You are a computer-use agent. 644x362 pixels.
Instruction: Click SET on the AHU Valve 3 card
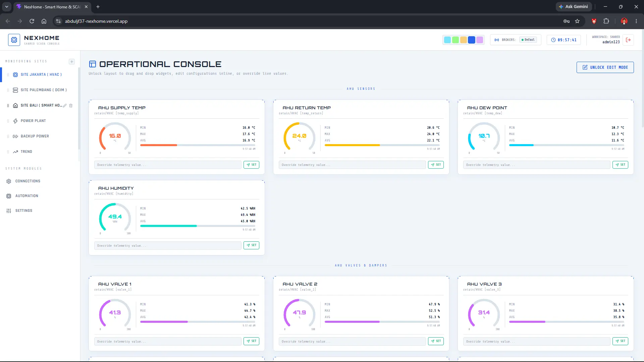(620, 341)
